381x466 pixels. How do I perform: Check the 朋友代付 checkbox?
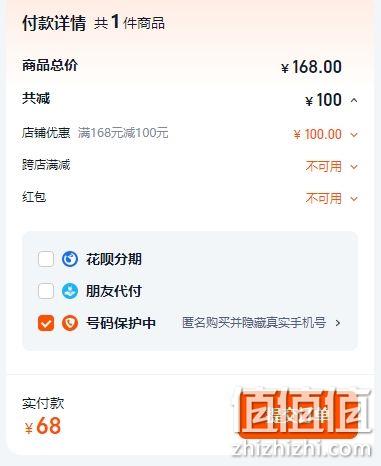tap(46, 291)
